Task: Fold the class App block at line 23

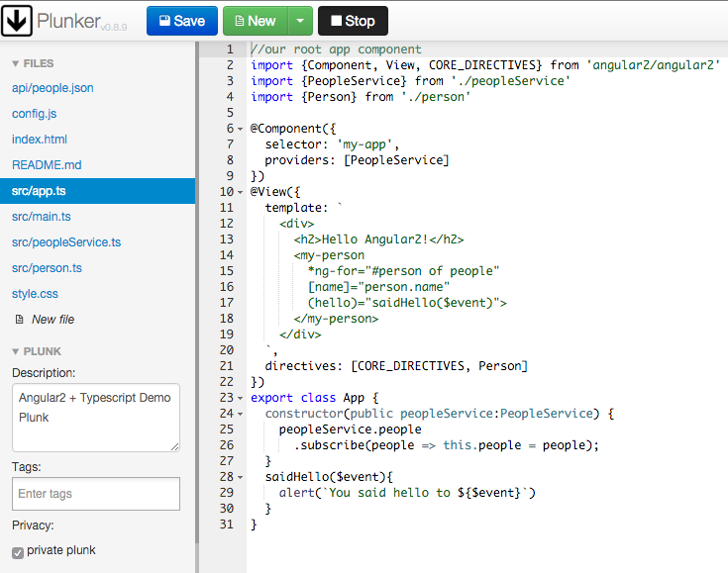Action: click(x=240, y=398)
